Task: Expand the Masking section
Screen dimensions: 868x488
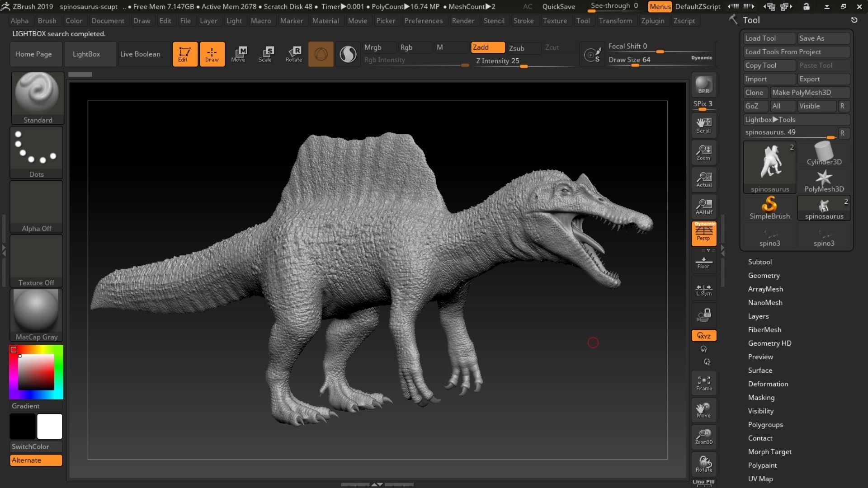Action: (x=761, y=398)
